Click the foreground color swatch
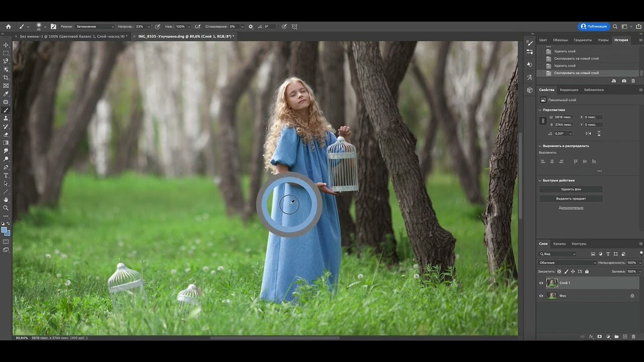The width and height of the screenshot is (644, 362). 4,230
